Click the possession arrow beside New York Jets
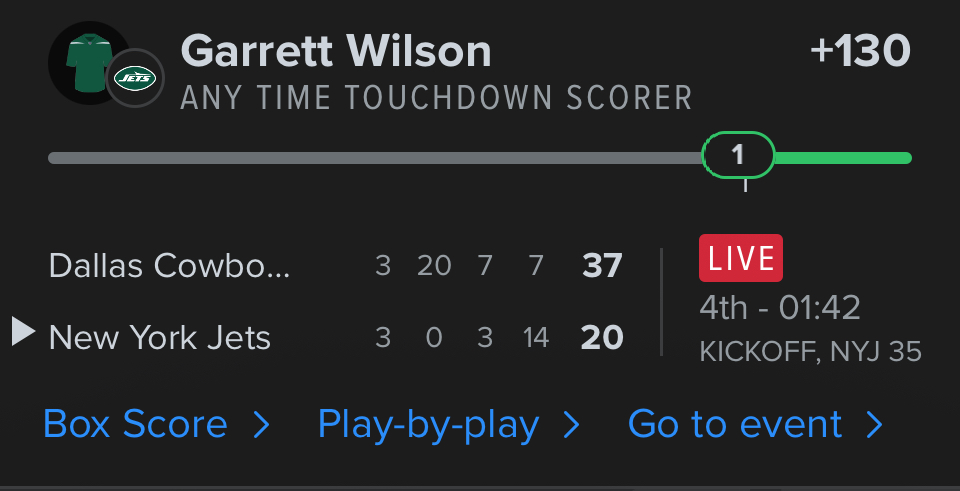The image size is (960, 491). (23, 331)
